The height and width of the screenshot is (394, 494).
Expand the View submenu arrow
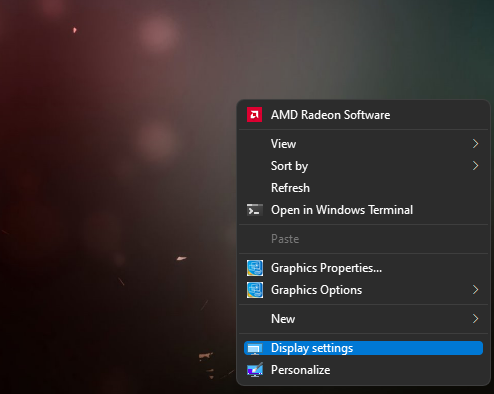(x=476, y=144)
